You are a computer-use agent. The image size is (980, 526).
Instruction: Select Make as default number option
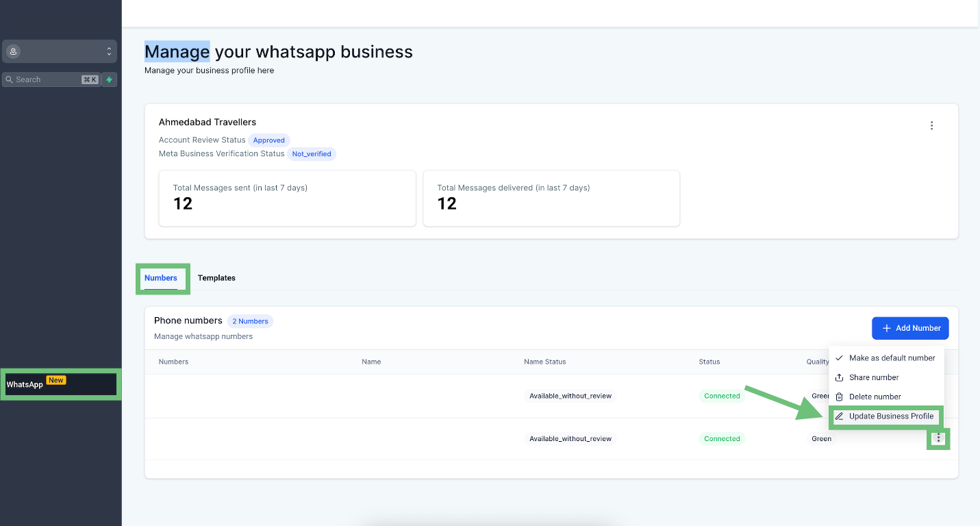[x=885, y=358]
